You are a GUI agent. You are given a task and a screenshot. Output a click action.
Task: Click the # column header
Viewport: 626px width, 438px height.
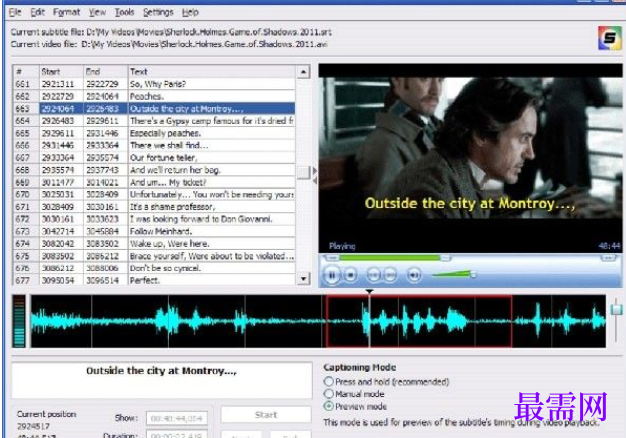click(x=26, y=72)
